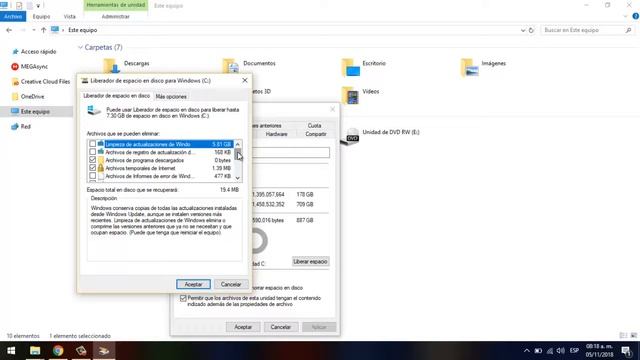Click the Buscar en Este equipo field
640x360 pixels.
[588, 30]
